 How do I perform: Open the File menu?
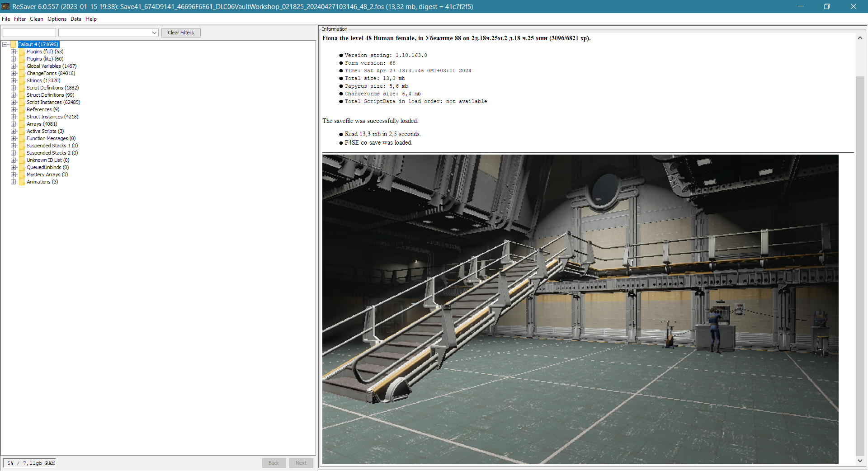pyautogui.click(x=6, y=19)
